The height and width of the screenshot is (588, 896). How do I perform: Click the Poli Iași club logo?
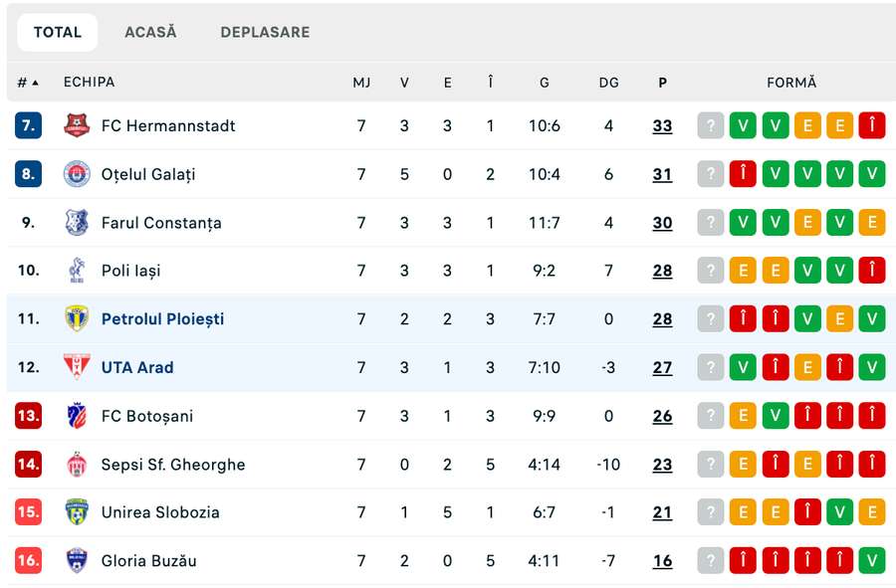click(77, 271)
